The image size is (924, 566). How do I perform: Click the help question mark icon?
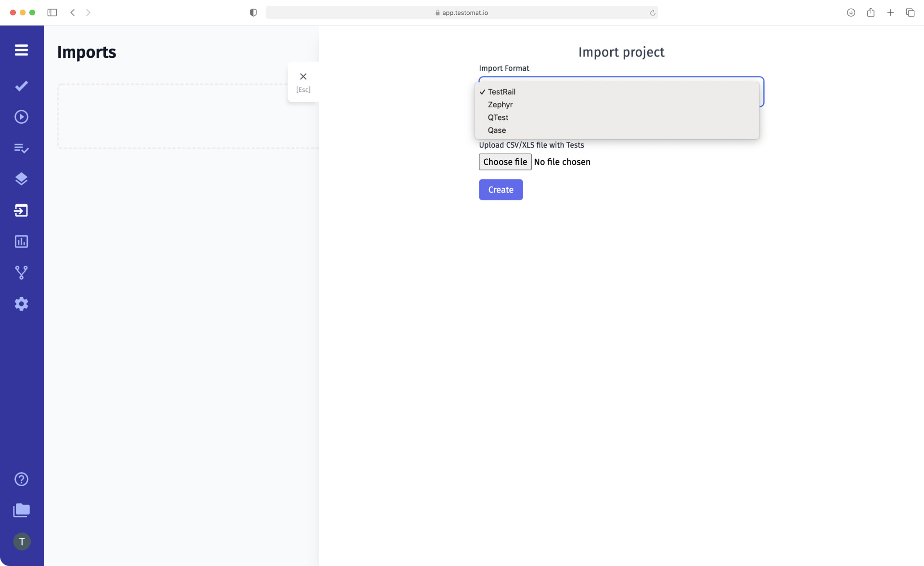(x=21, y=479)
